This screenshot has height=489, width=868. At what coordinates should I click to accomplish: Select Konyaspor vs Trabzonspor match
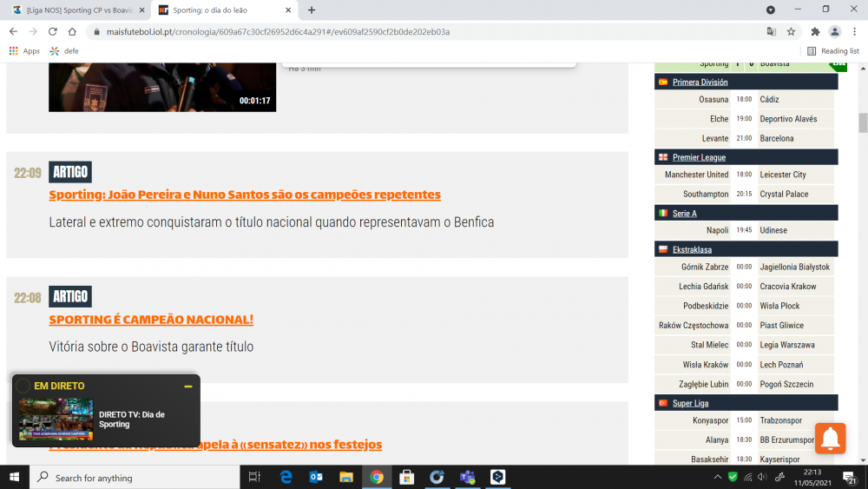pos(745,420)
